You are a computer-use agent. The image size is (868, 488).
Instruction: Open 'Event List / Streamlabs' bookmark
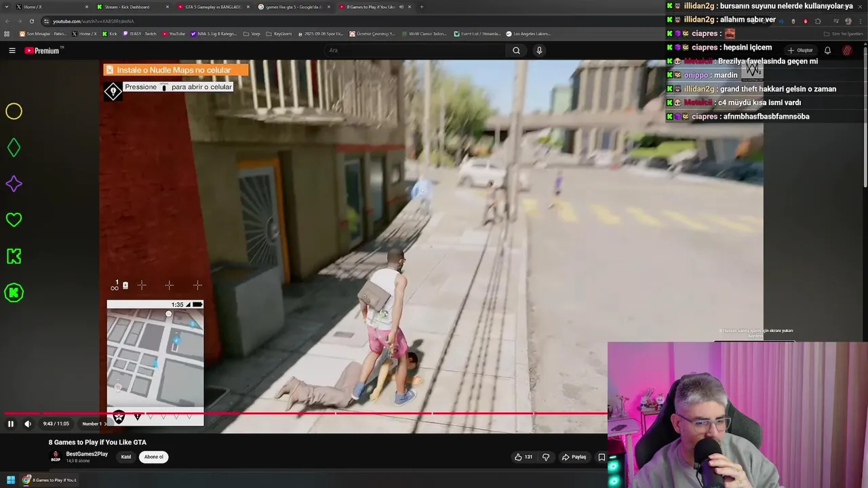(477, 33)
